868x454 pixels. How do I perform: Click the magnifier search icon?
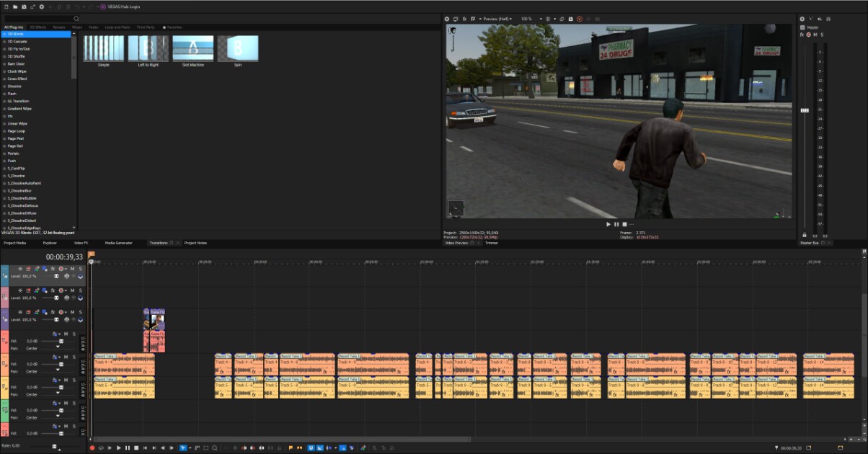(x=76, y=18)
